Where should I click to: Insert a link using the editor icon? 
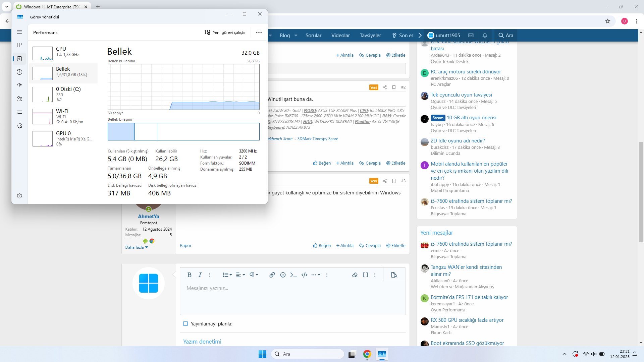(272, 275)
